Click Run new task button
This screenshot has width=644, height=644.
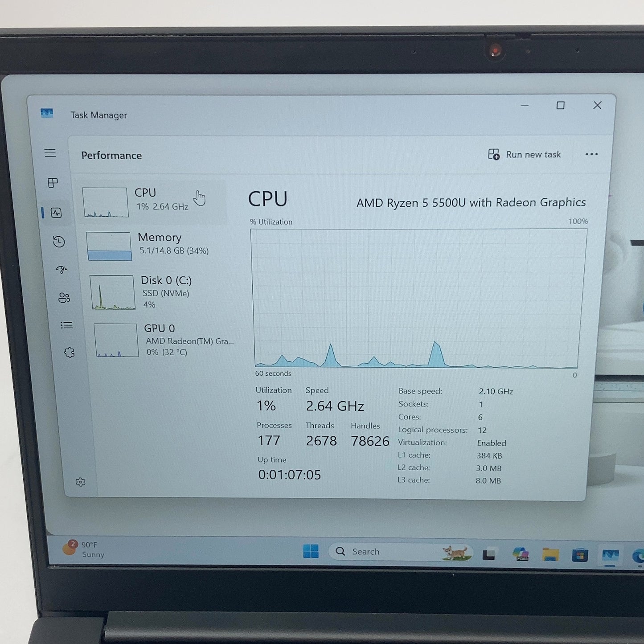(x=525, y=155)
